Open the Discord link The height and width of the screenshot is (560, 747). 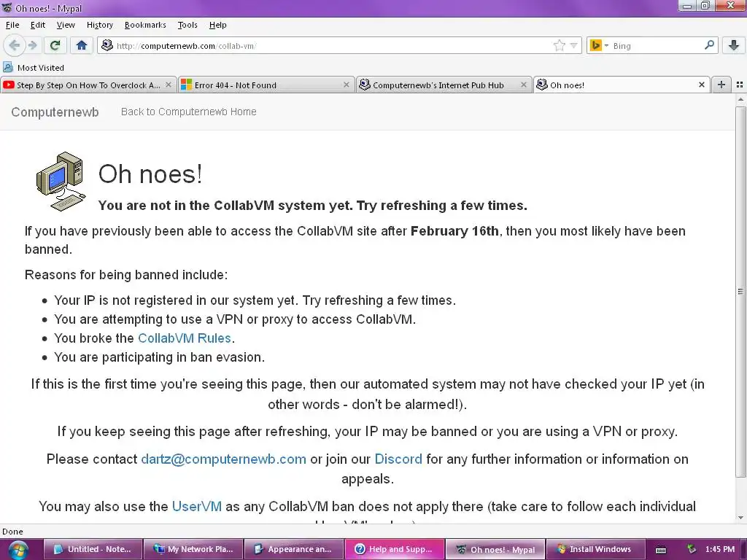[398, 459]
